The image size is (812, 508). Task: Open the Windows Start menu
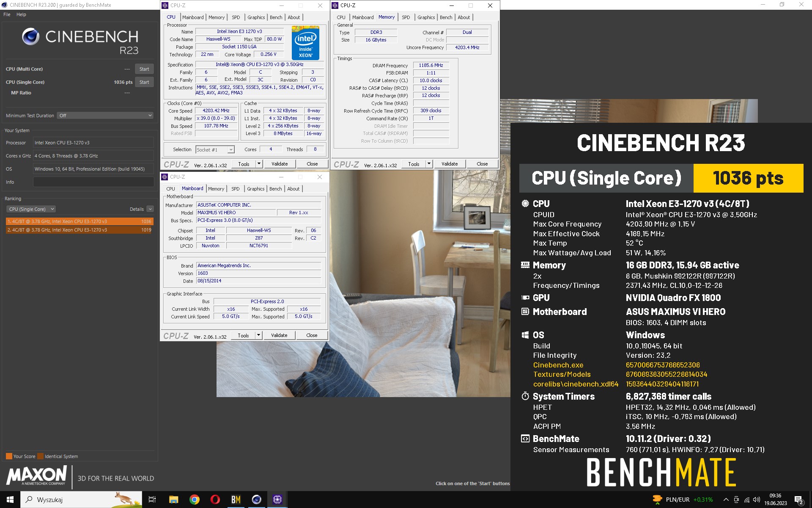tap(10, 500)
